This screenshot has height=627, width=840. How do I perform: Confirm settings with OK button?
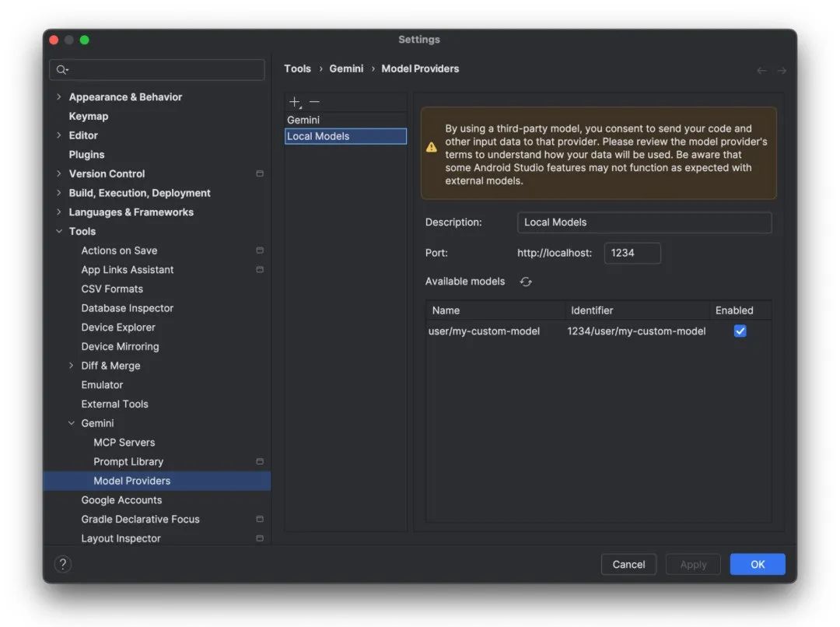pos(758,564)
